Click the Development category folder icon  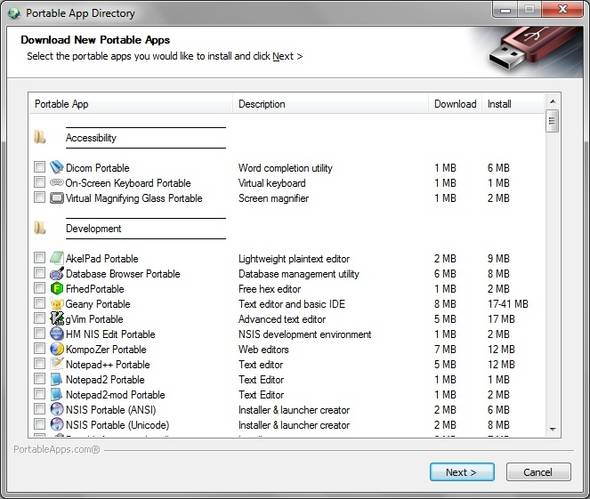[40, 228]
